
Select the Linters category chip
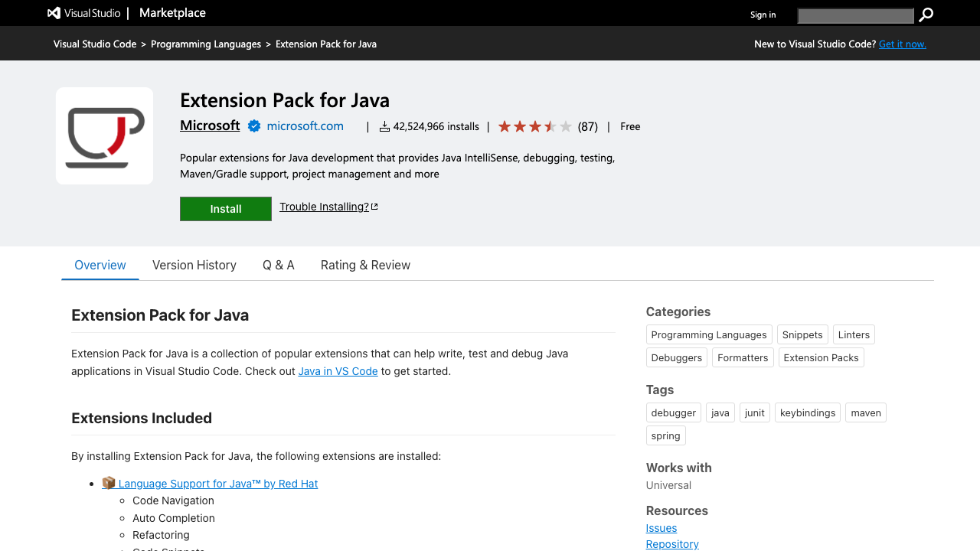(x=854, y=334)
